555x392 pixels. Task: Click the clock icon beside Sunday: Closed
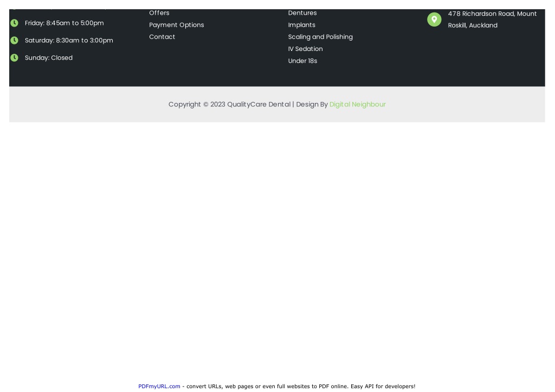[x=14, y=57]
